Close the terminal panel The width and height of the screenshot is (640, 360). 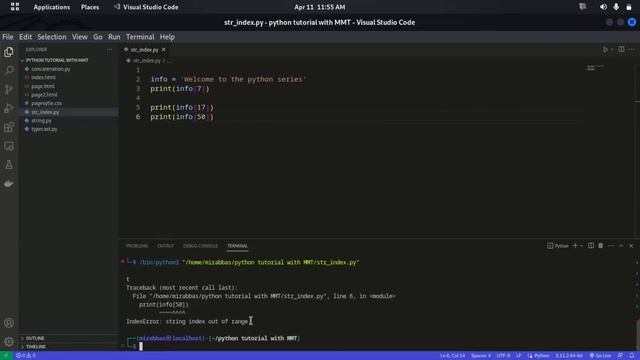coord(631,246)
